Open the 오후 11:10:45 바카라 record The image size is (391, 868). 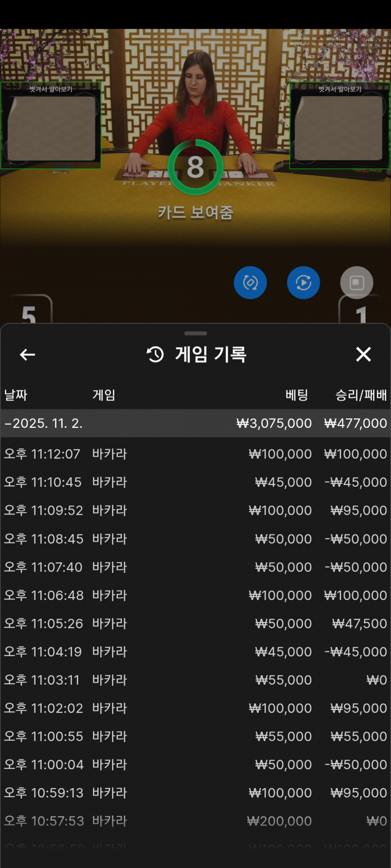pyautogui.click(x=195, y=482)
